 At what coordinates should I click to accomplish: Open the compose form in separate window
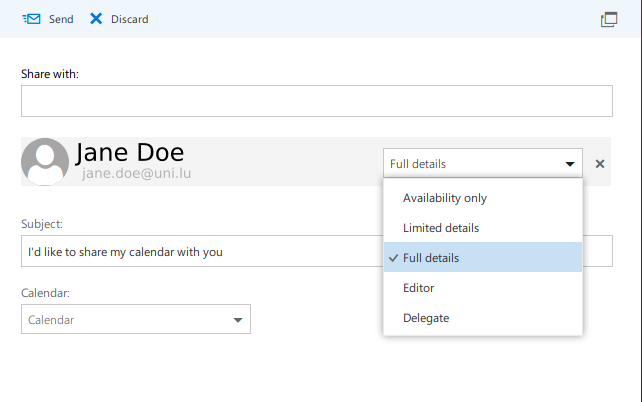[608, 19]
